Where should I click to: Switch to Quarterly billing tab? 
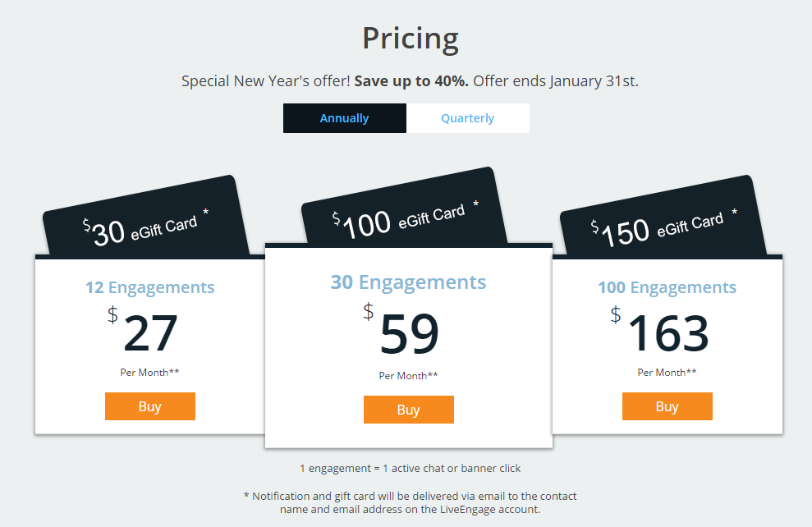click(x=468, y=118)
